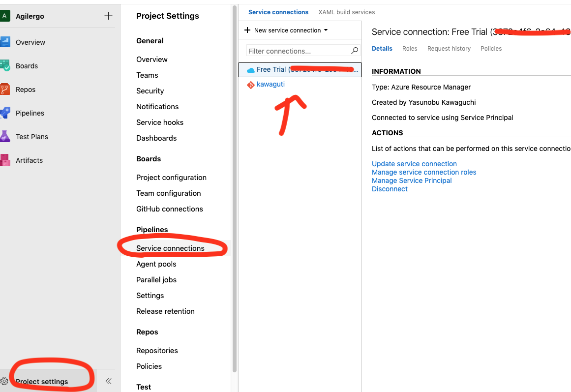Viewport: 571px width, 392px height.
Task: Open Agent pools settings
Action: pyautogui.click(x=156, y=264)
